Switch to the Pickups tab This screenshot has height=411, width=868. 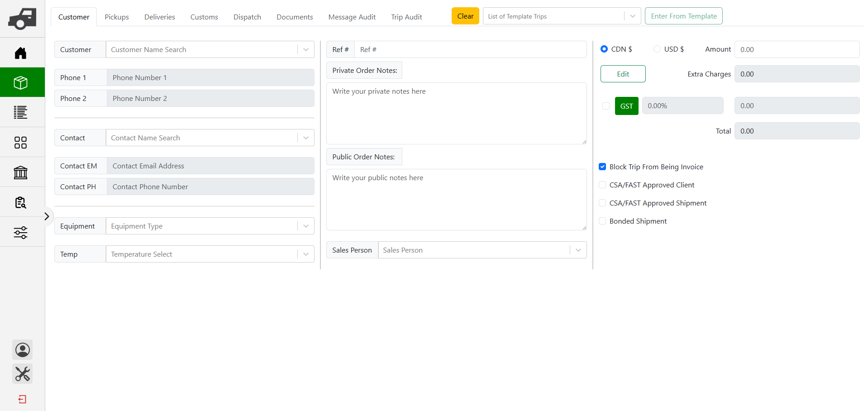tap(117, 17)
